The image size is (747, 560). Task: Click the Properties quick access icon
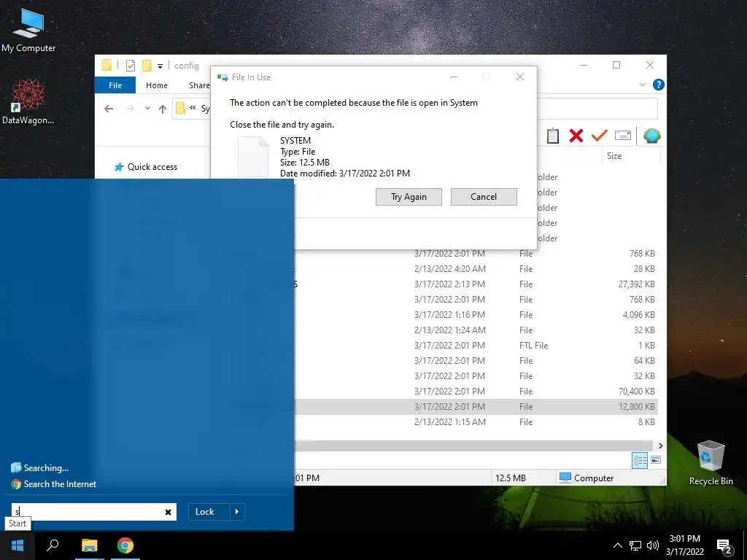click(x=130, y=65)
